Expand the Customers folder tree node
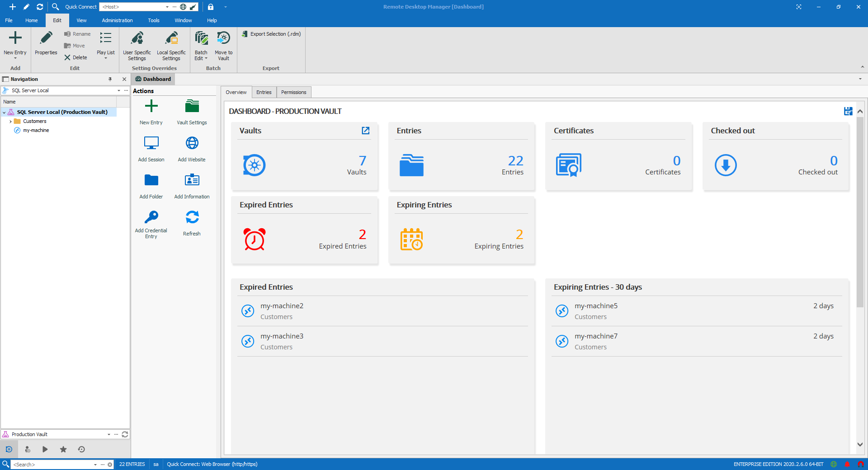 (10, 121)
